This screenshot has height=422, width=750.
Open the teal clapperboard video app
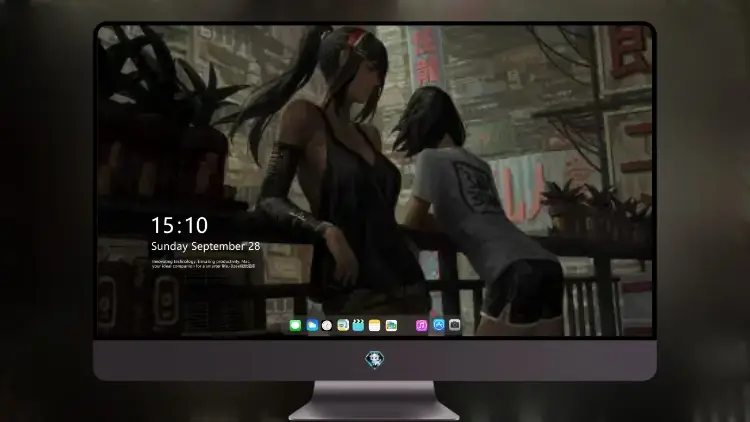pyautogui.click(x=358, y=325)
